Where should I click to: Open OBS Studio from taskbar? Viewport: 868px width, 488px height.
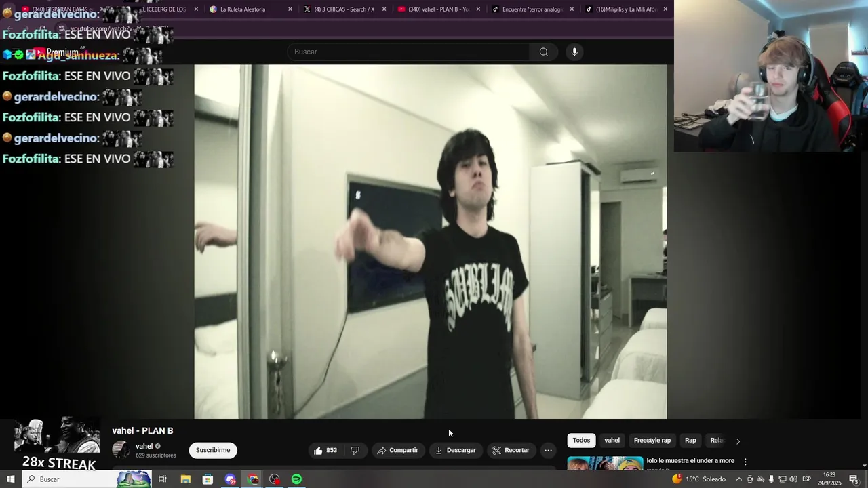tap(275, 479)
